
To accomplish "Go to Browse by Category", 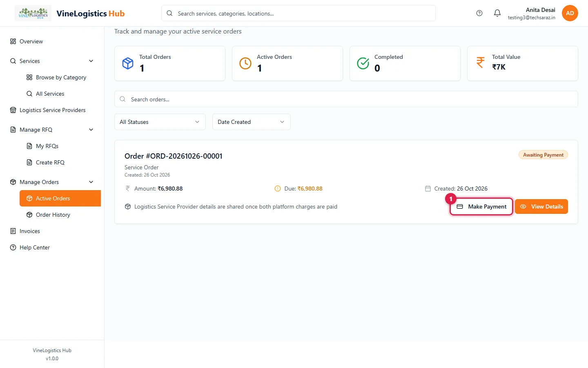I will click(x=60, y=77).
